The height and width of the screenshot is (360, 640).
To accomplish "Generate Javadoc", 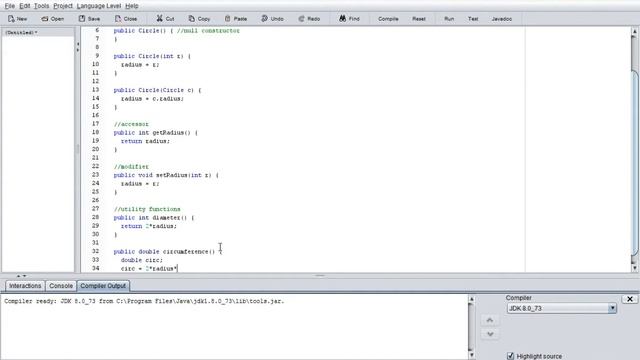I will click(x=502, y=19).
